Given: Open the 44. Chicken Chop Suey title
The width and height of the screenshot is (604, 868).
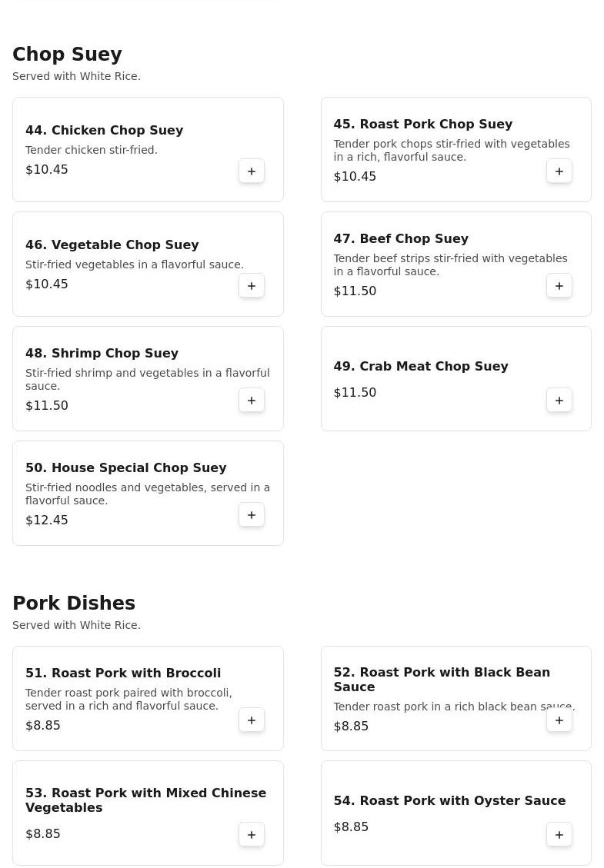Looking at the screenshot, I should pyautogui.click(x=104, y=130).
